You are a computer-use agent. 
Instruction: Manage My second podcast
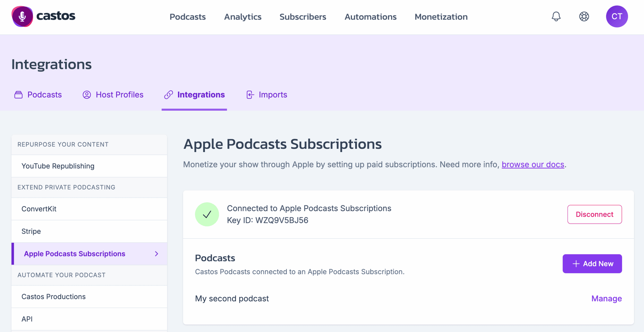coord(607,298)
